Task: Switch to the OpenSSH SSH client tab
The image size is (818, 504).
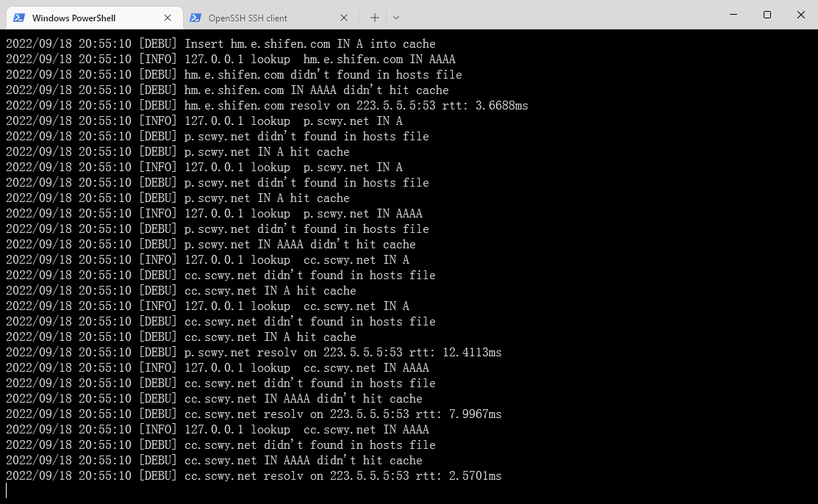Action: click(248, 18)
